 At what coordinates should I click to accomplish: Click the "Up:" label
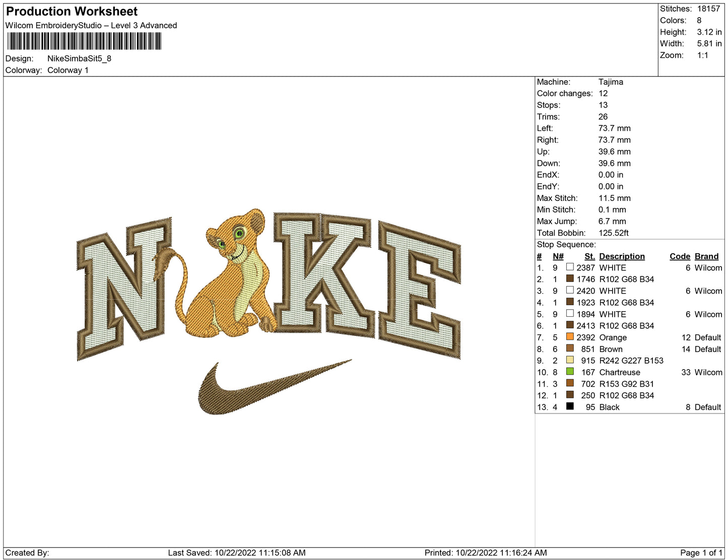tap(543, 152)
